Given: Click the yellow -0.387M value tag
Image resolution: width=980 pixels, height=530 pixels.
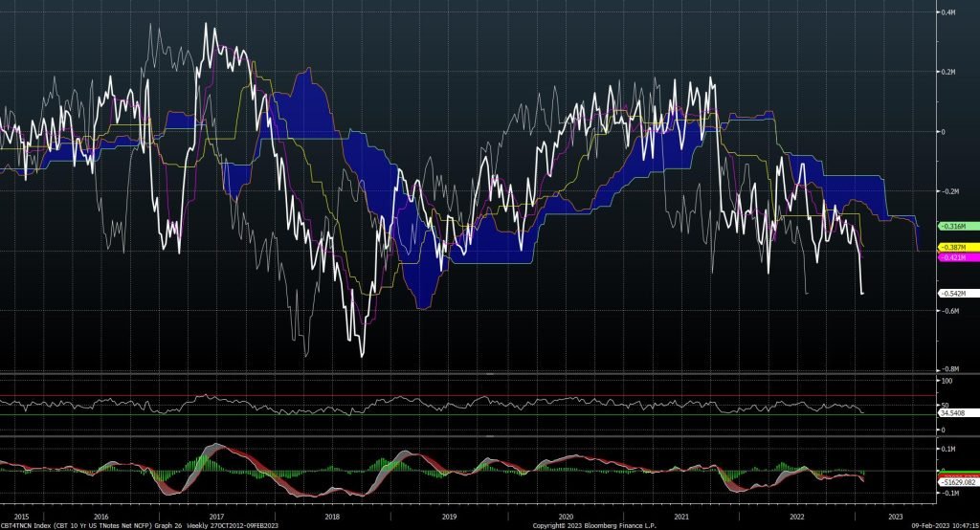Looking at the screenshot, I should pyautogui.click(x=959, y=248).
